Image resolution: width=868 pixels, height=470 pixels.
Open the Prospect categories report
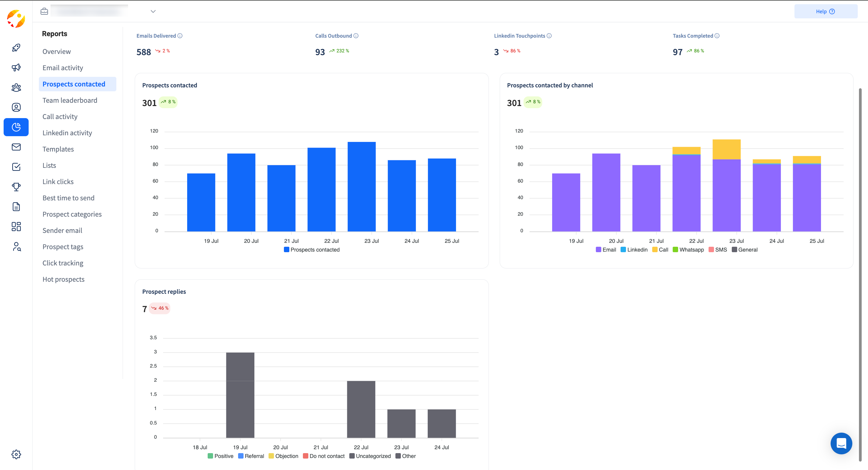pyautogui.click(x=72, y=214)
